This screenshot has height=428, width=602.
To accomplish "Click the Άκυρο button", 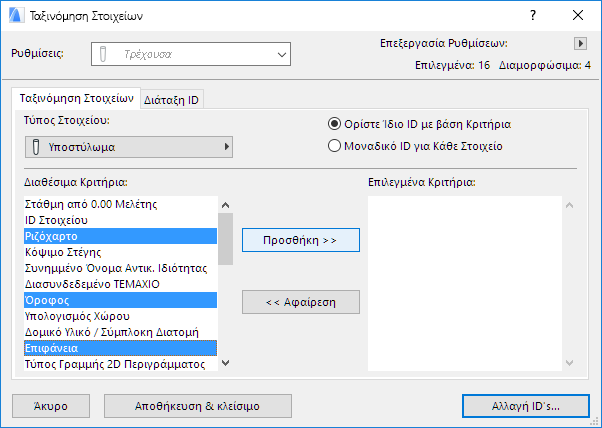I will point(50,406).
